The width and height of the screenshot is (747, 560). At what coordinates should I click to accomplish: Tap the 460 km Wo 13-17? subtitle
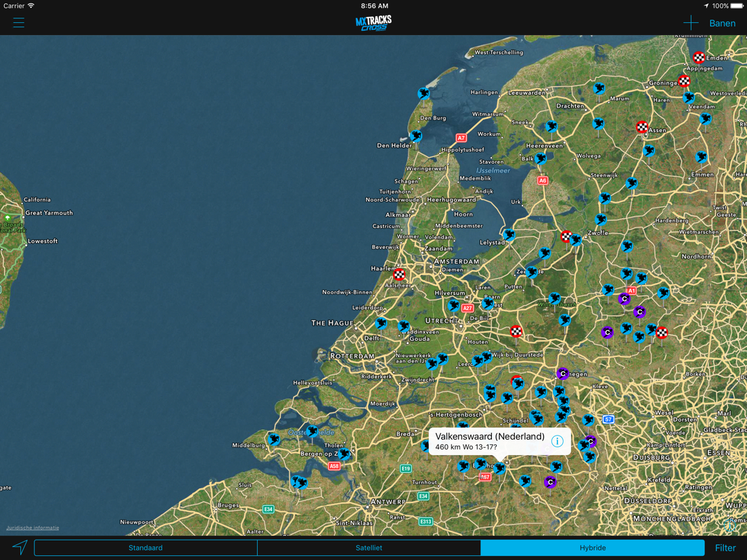pos(466,447)
